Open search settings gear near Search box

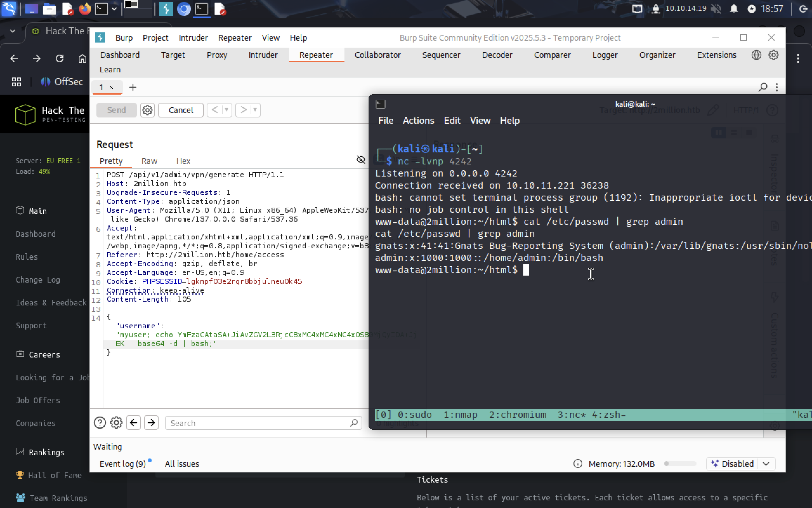(116, 423)
